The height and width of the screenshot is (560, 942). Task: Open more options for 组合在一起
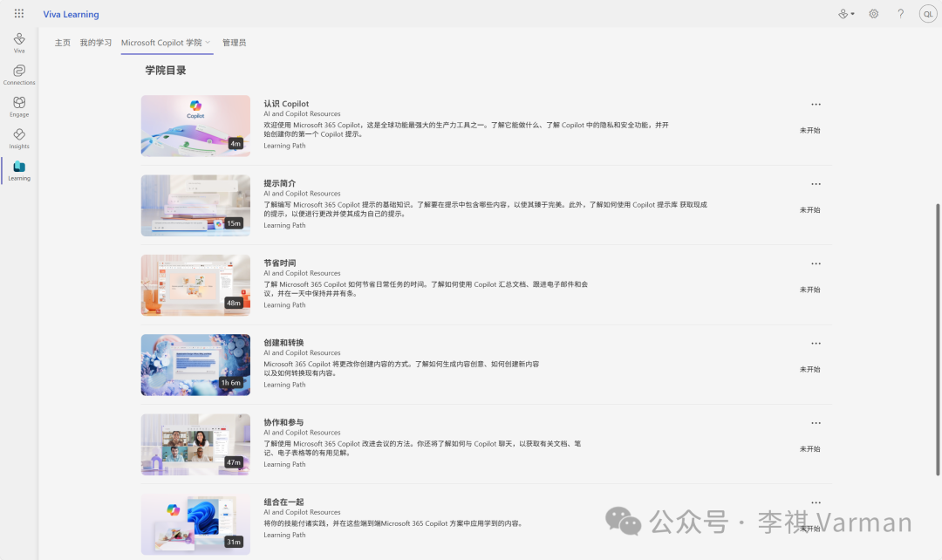point(816,502)
